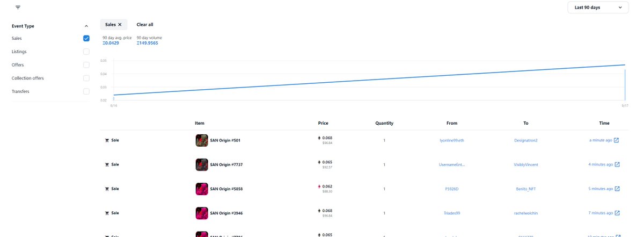Click the filter icon at top left
The height and width of the screenshot is (237, 644).
(18, 8)
